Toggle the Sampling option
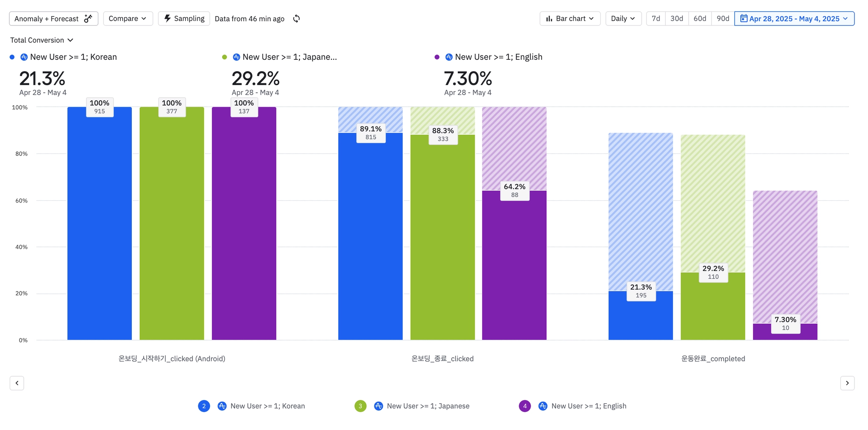Viewport: 868px width, 430px height. [184, 19]
